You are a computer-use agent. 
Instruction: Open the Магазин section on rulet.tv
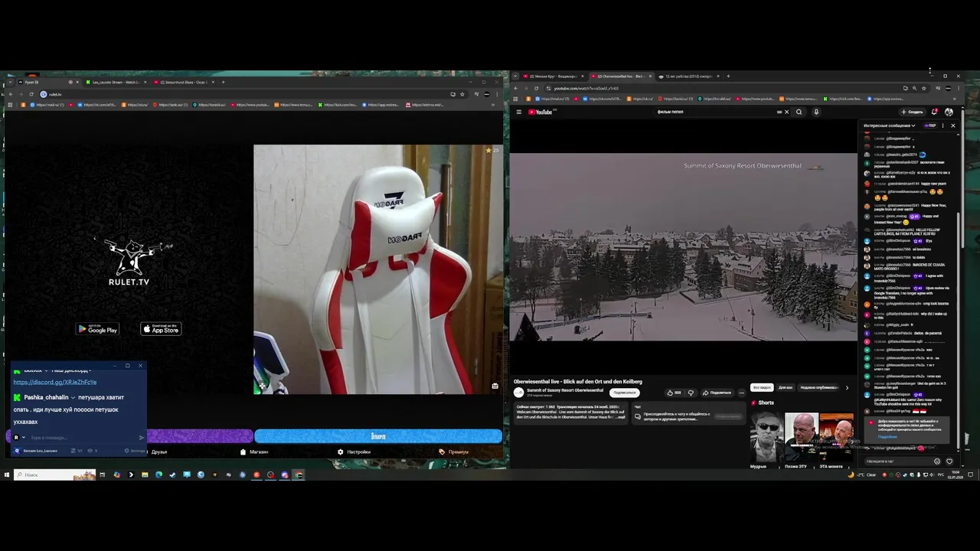click(254, 452)
